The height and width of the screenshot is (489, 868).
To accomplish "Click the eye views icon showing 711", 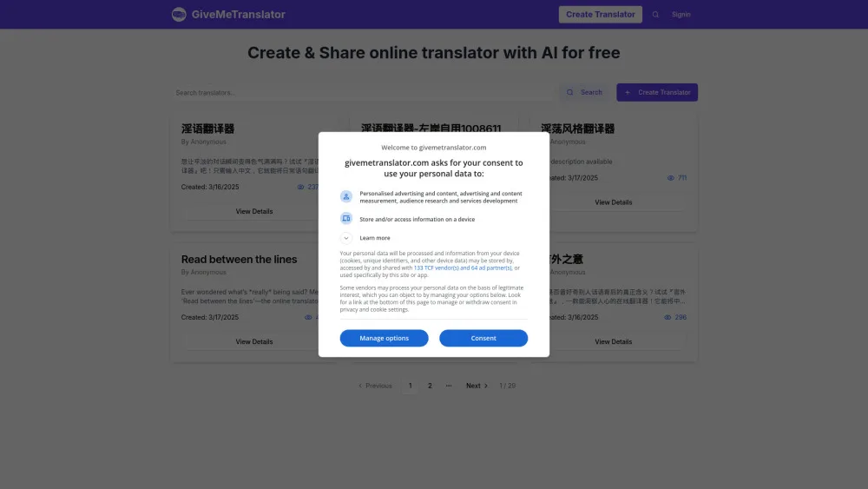I will (670, 178).
